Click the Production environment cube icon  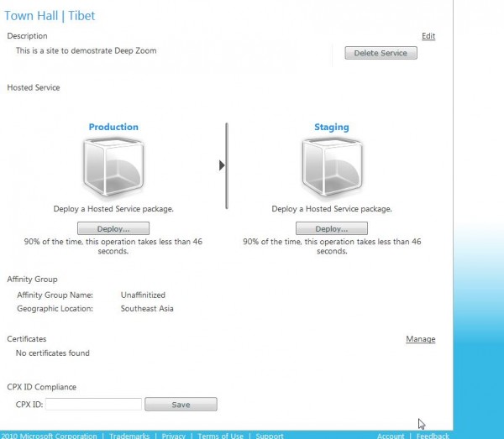(113, 167)
